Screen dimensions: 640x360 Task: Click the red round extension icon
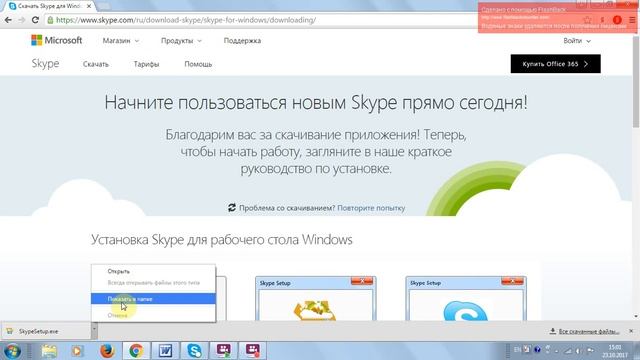[x=617, y=20]
